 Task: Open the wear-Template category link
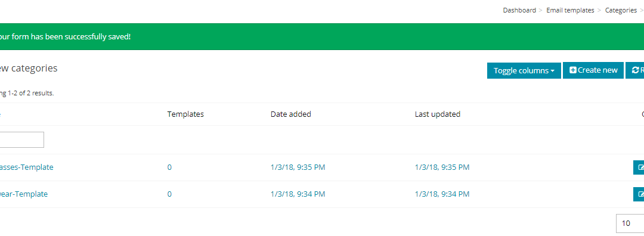coord(23,194)
